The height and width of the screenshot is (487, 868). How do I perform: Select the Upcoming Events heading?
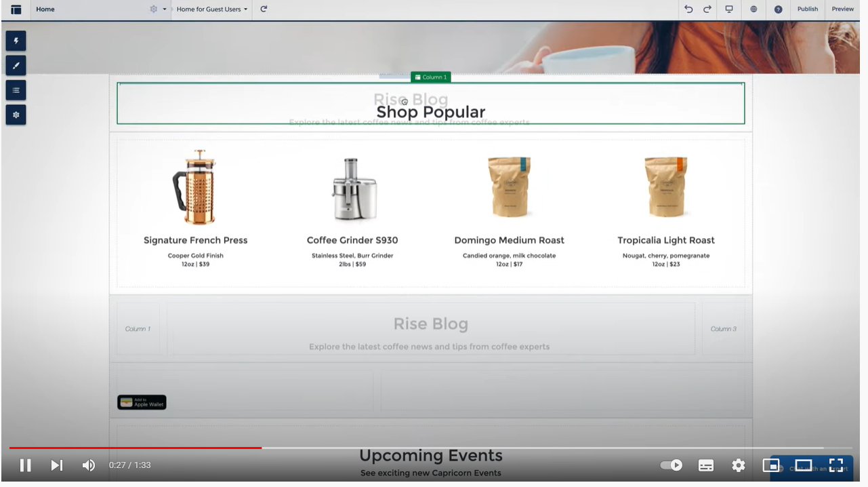[x=431, y=456]
